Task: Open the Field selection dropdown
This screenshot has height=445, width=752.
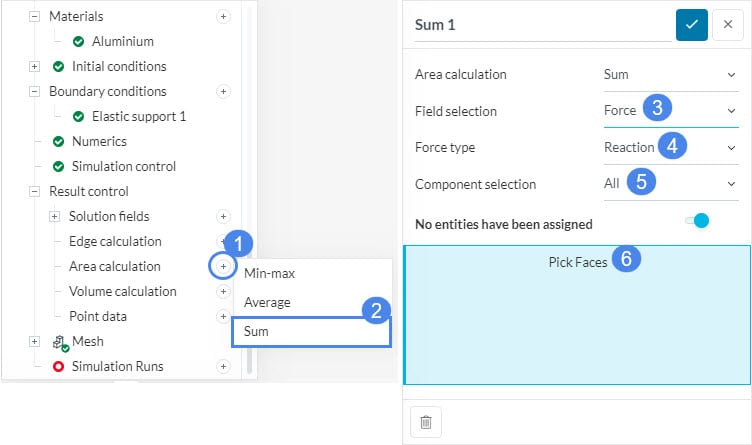Action: (x=669, y=111)
